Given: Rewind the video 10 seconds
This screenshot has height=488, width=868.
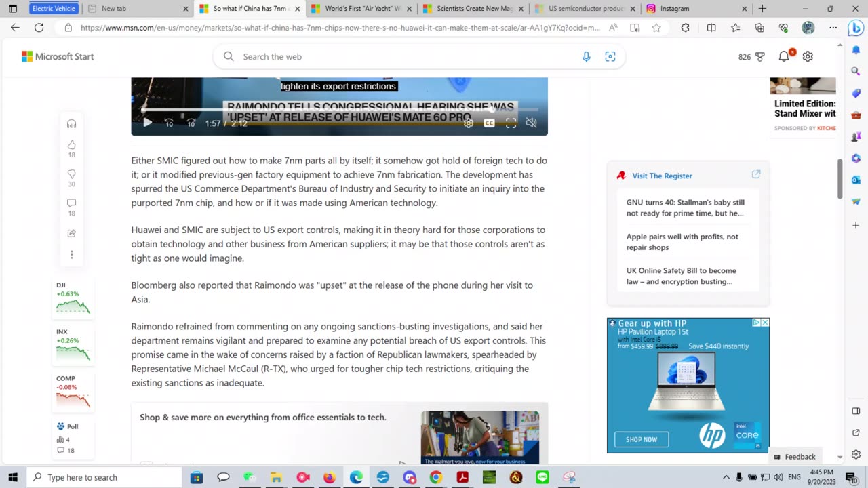Looking at the screenshot, I should (x=169, y=123).
